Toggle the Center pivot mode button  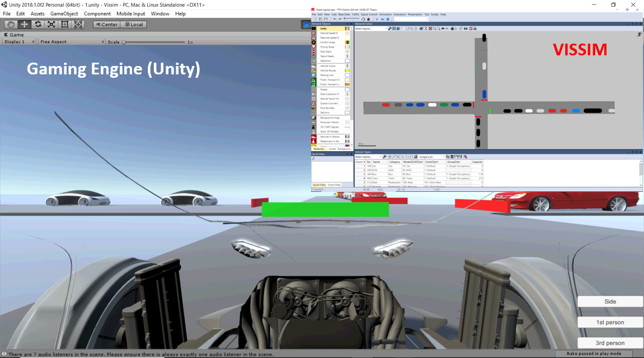coord(106,25)
